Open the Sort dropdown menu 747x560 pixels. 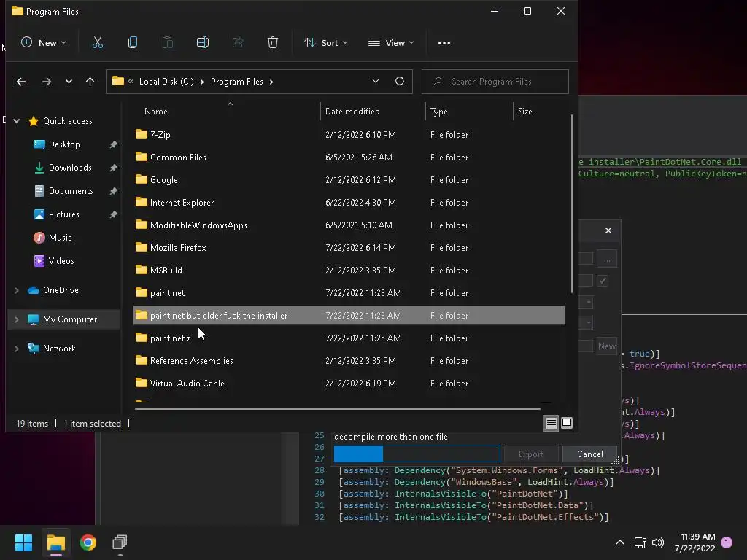tap(326, 43)
